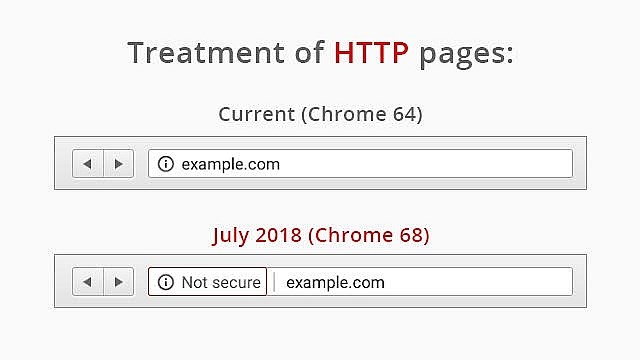Click the Not secure chip outline box
This screenshot has height=360, width=640.
[x=207, y=282]
